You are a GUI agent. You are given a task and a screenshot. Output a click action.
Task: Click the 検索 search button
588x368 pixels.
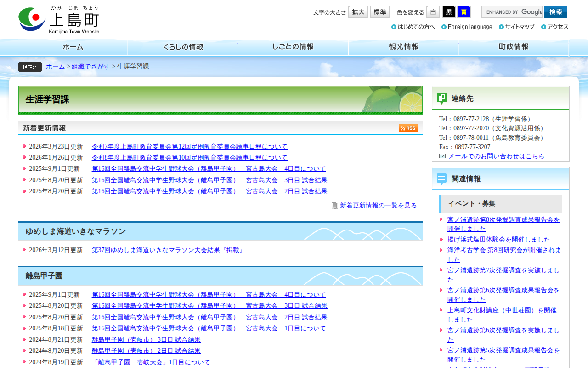tap(556, 12)
